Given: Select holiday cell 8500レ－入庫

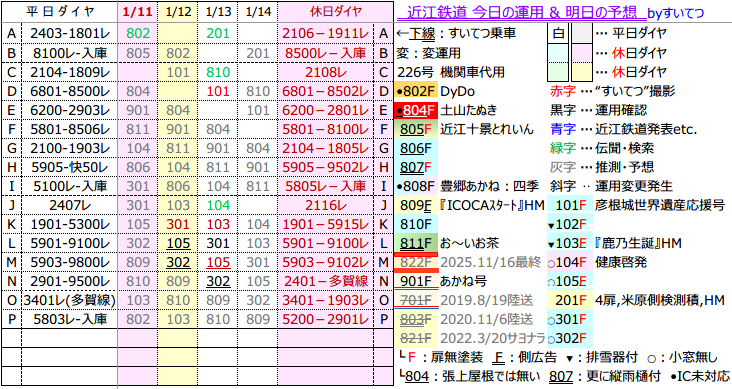Looking at the screenshot, I should [x=325, y=53].
